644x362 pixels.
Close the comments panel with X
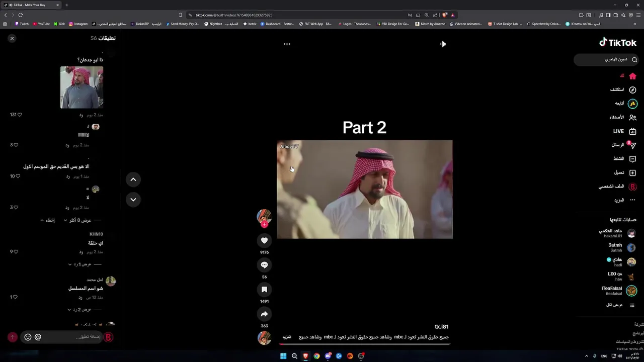[x=12, y=38]
